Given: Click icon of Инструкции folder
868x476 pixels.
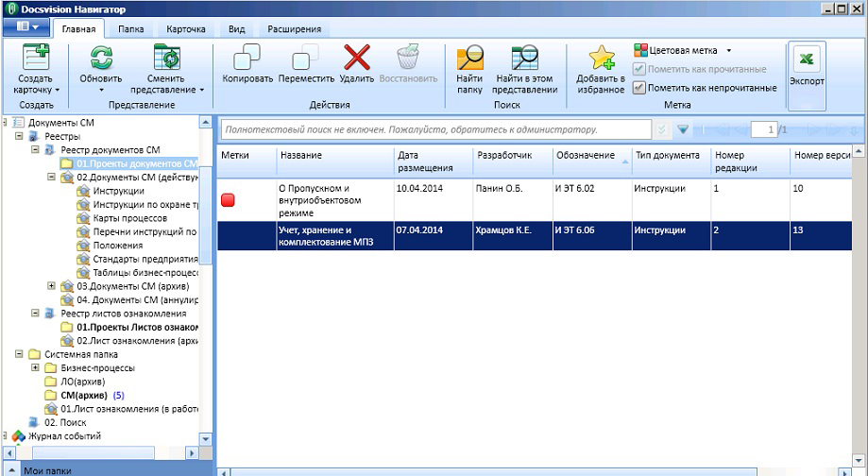Looking at the screenshot, I should pyautogui.click(x=83, y=191).
